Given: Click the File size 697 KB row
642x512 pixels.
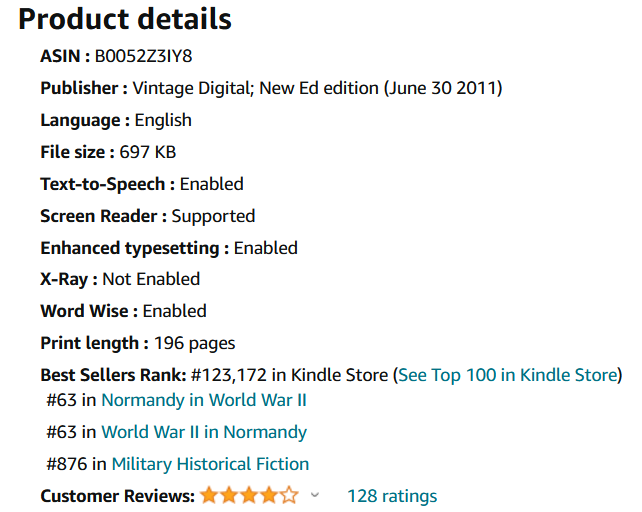Looking at the screenshot, I should 108,152.
